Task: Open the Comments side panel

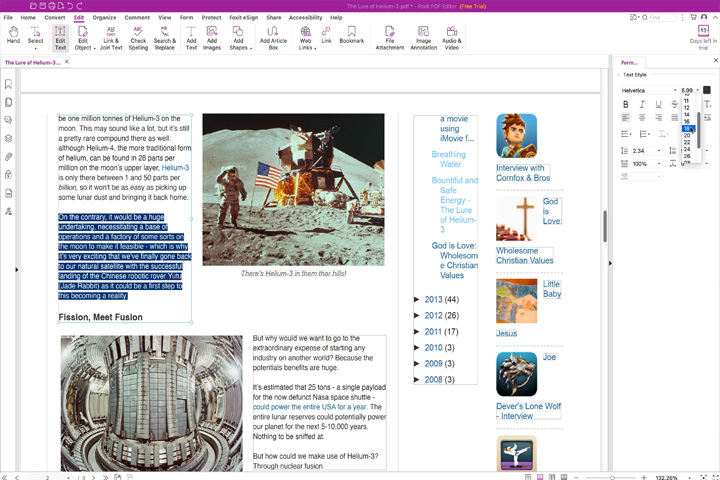Action: [x=8, y=120]
